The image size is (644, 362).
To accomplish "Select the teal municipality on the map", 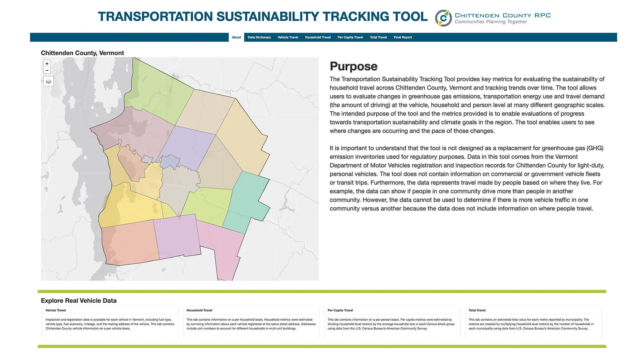I will [x=247, y=200].
